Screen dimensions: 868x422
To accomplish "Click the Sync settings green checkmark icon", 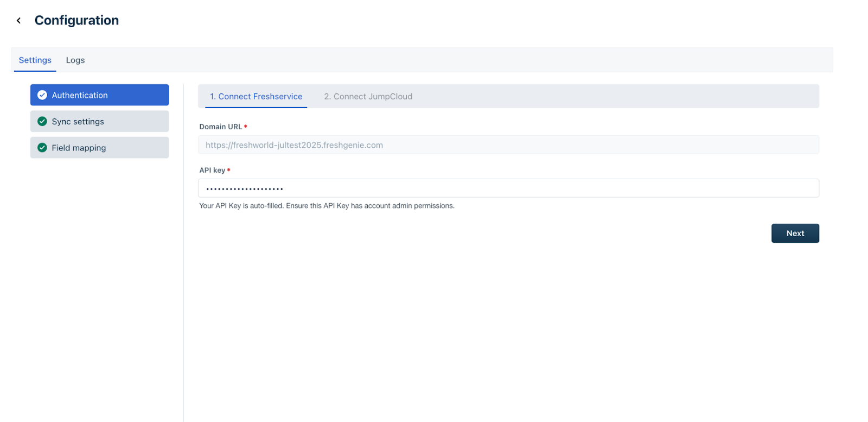I will pyautogui.click(x=42, y=121).
